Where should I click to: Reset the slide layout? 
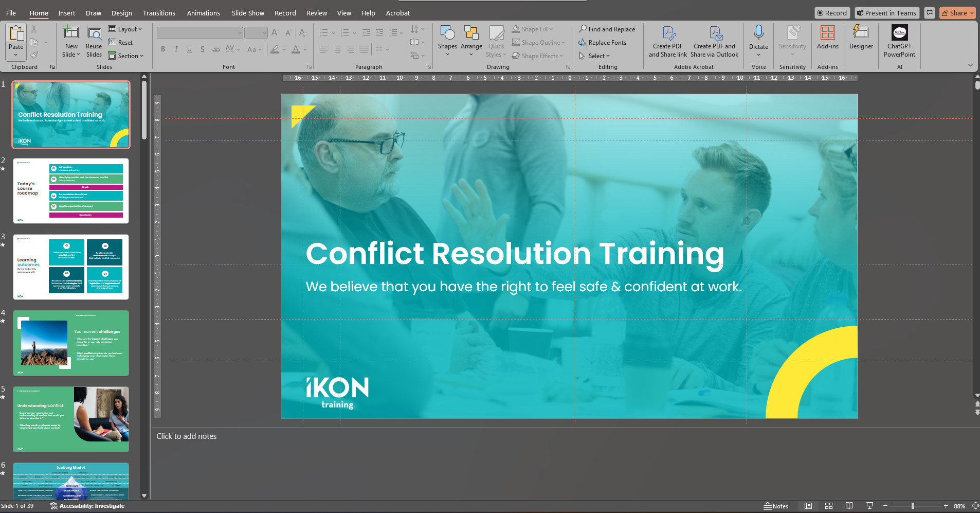point(121,43)
